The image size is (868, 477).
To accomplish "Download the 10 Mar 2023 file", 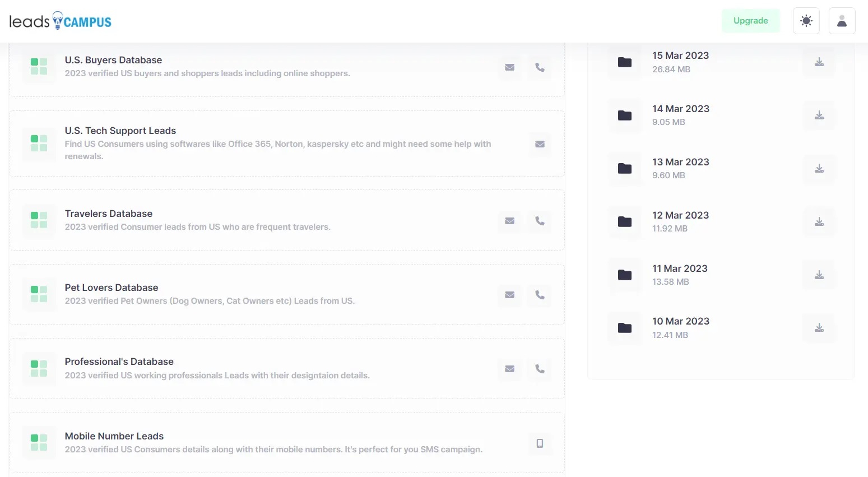I will (819, 328).
